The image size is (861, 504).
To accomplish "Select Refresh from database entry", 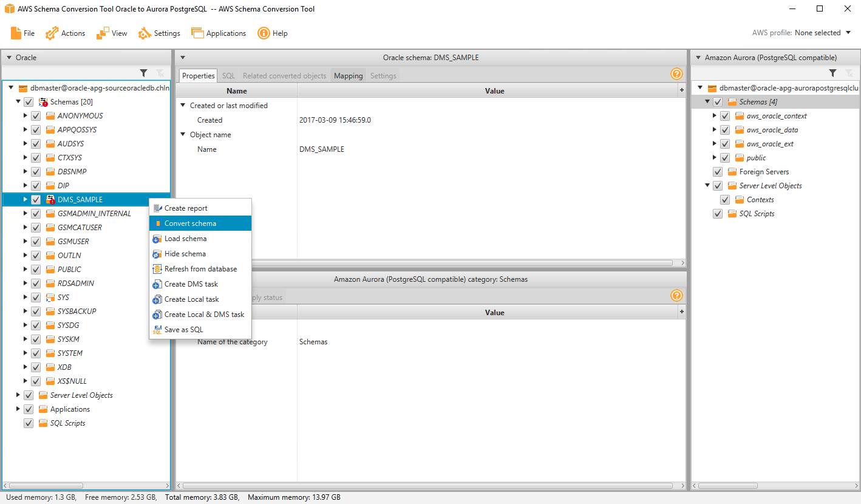I will [200, 269].
